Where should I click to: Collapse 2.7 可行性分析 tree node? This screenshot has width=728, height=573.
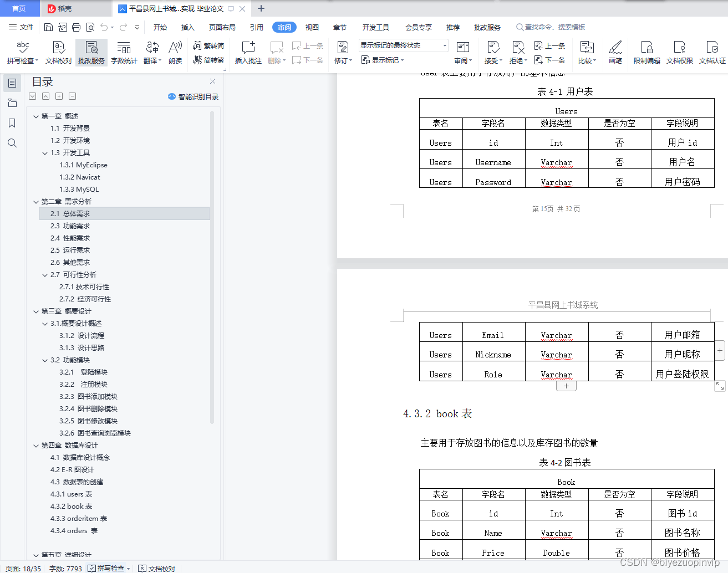[x=45, y=275]
